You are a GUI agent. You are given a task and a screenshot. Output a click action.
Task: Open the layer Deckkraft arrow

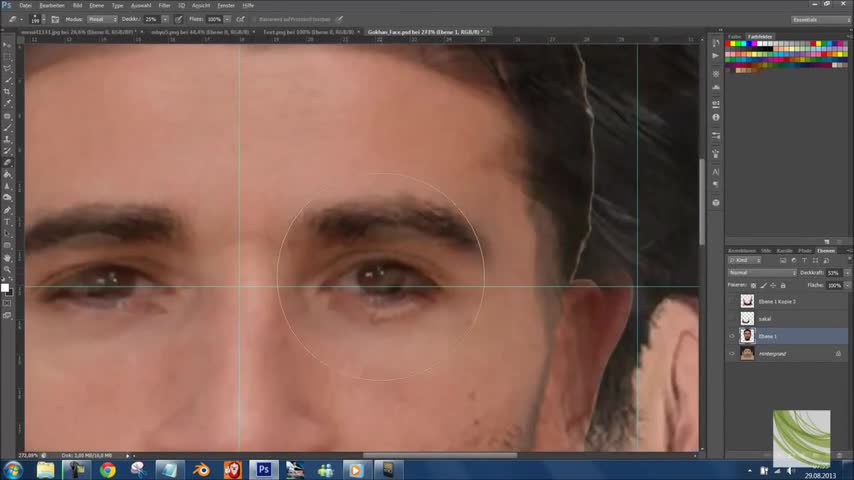coord(847,272)
